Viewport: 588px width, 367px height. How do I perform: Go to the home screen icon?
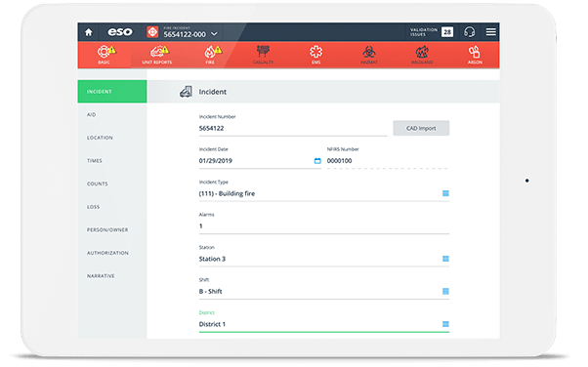(x=89, y=32)
